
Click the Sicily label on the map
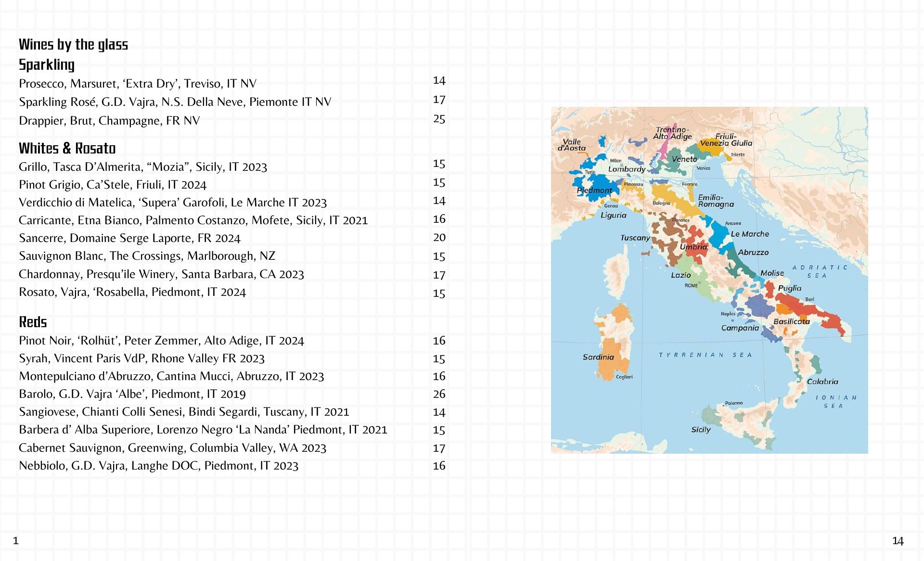tap(701, 430)
